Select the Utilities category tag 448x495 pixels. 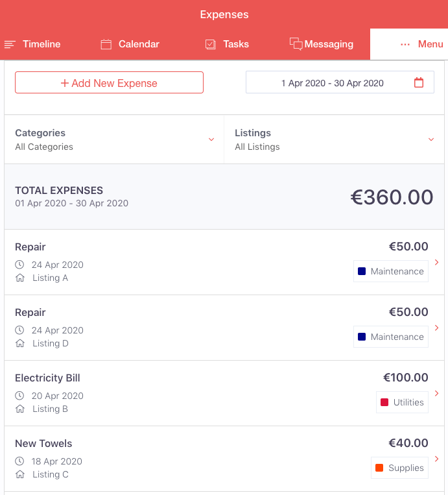click(402, 402)
